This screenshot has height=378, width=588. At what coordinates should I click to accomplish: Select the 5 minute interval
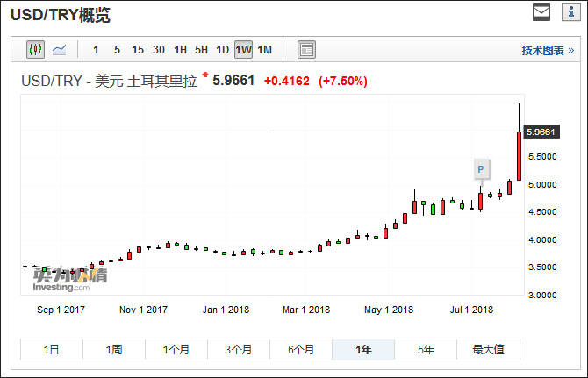[117, 50]
